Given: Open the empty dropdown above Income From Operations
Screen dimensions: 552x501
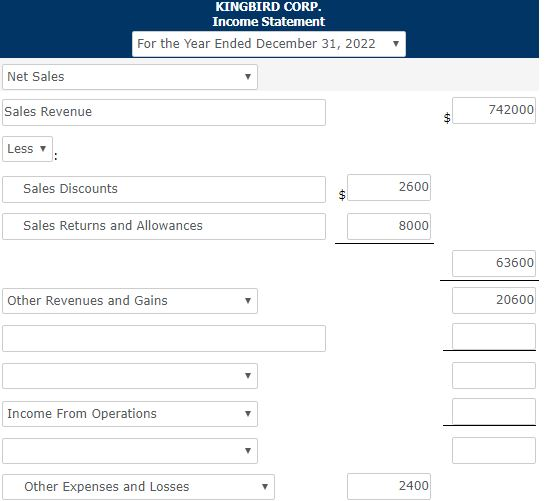Looking at the screenshot, I should click(x=130, y=376).
